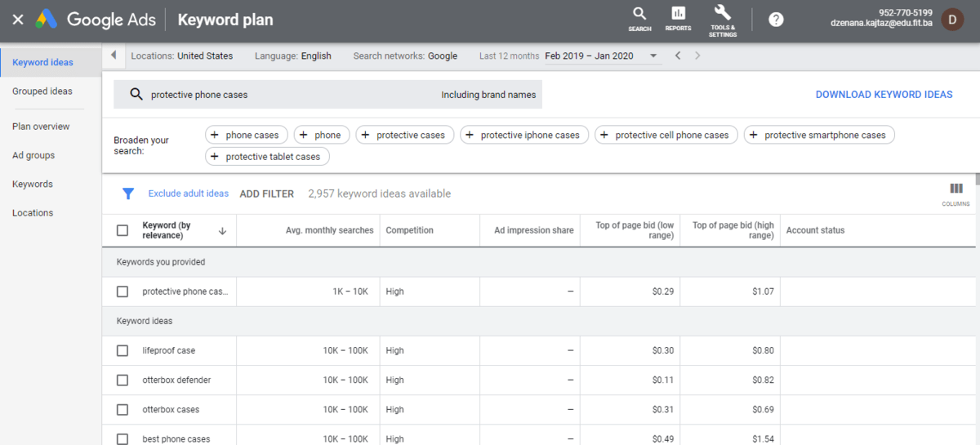The height and width of the screenshot is (445, 980).
Task: Toggle the select-all keywords checkbox
Action: (122, 230)
